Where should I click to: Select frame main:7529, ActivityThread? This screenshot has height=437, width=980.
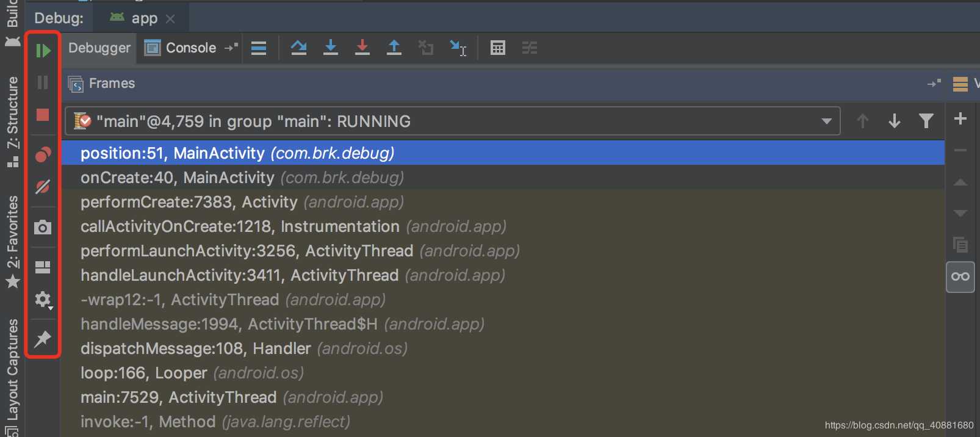(503, 397)
